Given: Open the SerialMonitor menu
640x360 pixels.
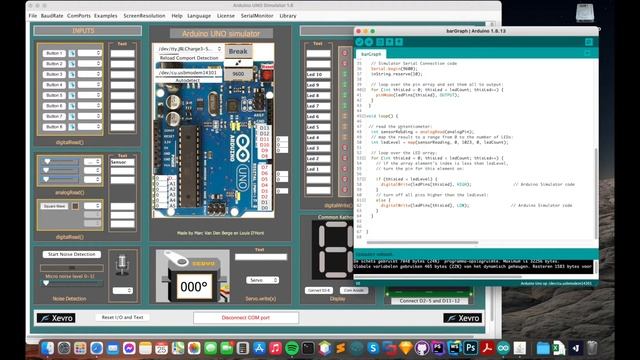Looking at the screenshot, I should click(257, 16).
